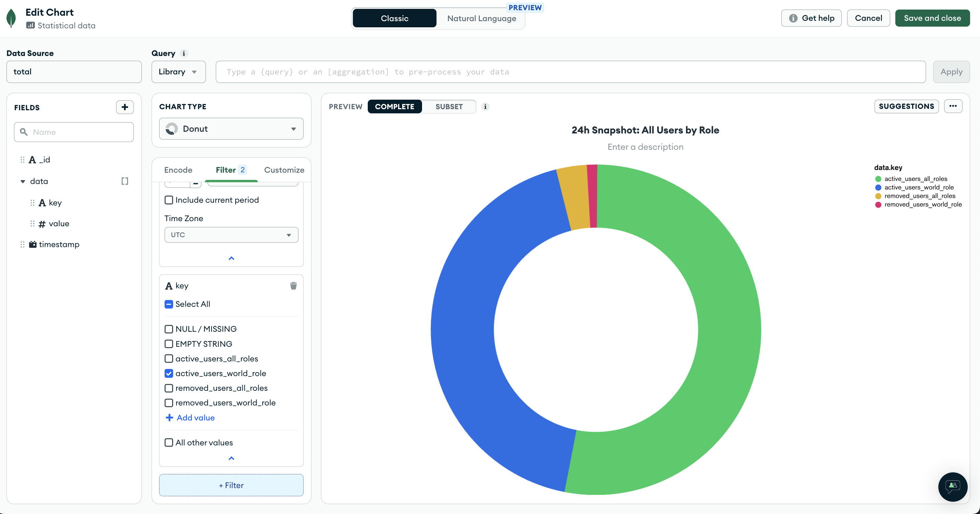The height and width of the screenshot is (514, 980).
Task: Click the info icon beside Subset
Action: (485, 106)
